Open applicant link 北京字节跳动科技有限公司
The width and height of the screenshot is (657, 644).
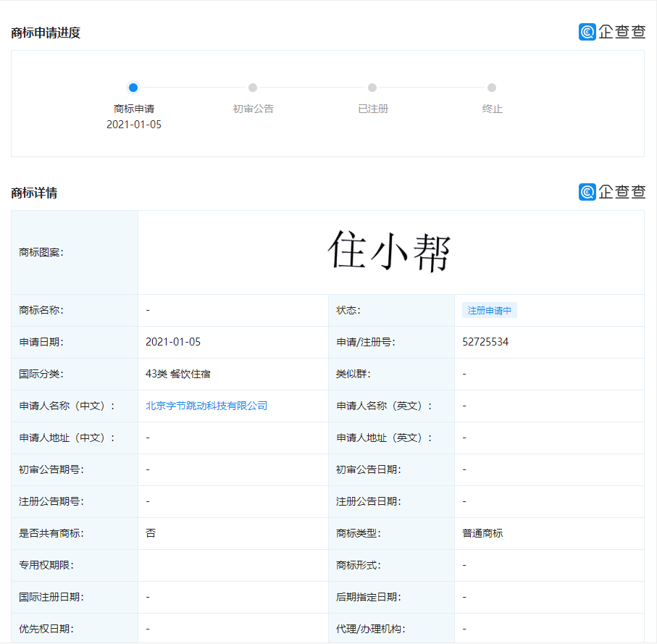206,406
